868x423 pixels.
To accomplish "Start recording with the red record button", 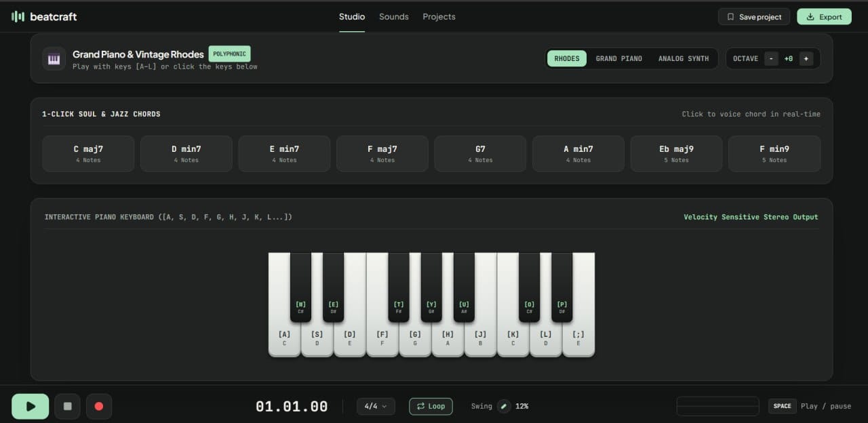I will (99, 406).
